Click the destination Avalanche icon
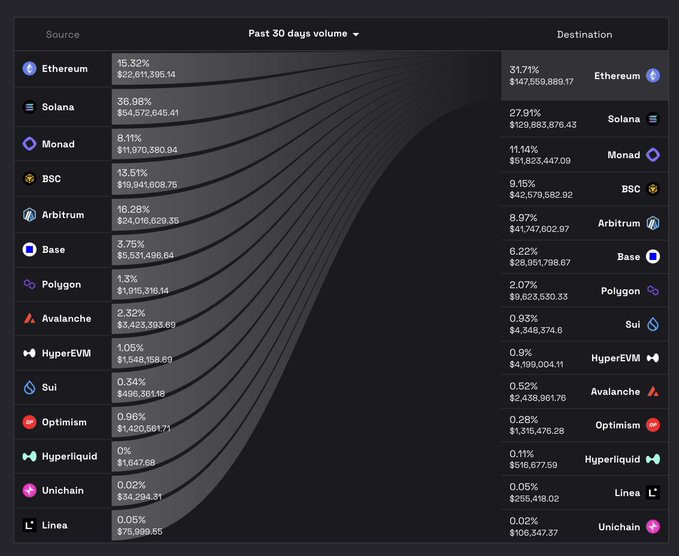Viewport: 679px width, 556px height. coord(653,391)
